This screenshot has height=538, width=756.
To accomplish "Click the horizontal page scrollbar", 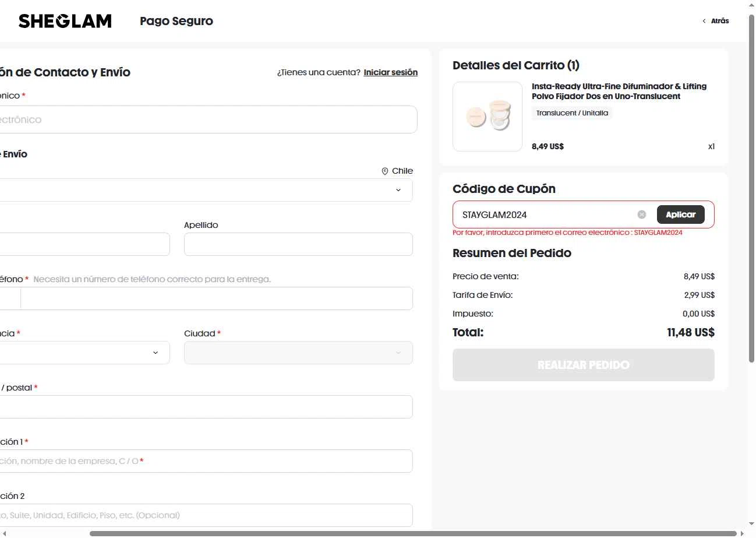I will tap(413, 533).
